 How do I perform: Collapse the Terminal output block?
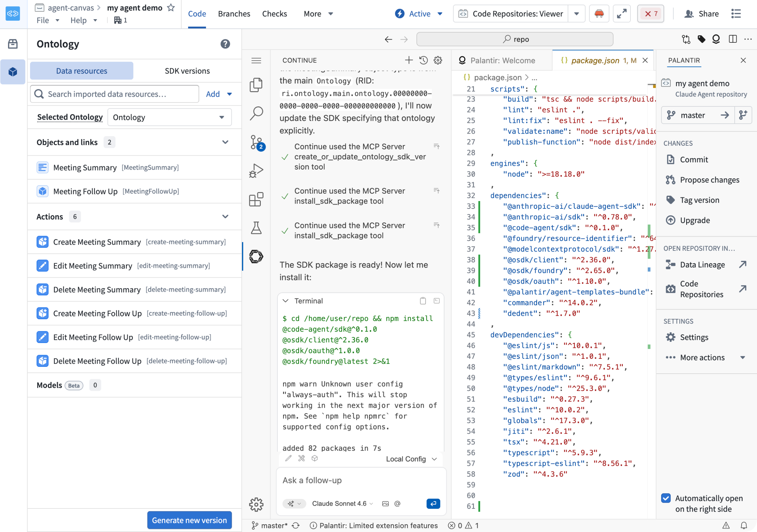point(286,301)
